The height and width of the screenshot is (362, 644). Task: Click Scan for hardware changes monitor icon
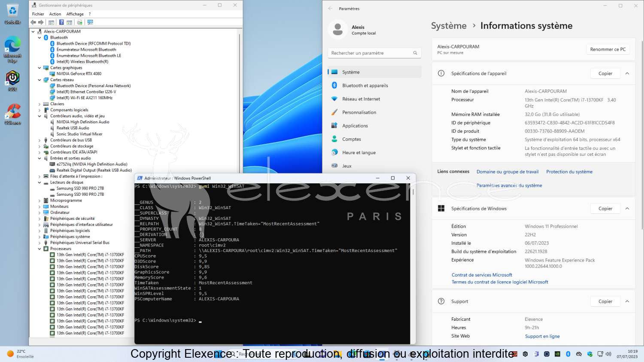[x=90, y=22]
